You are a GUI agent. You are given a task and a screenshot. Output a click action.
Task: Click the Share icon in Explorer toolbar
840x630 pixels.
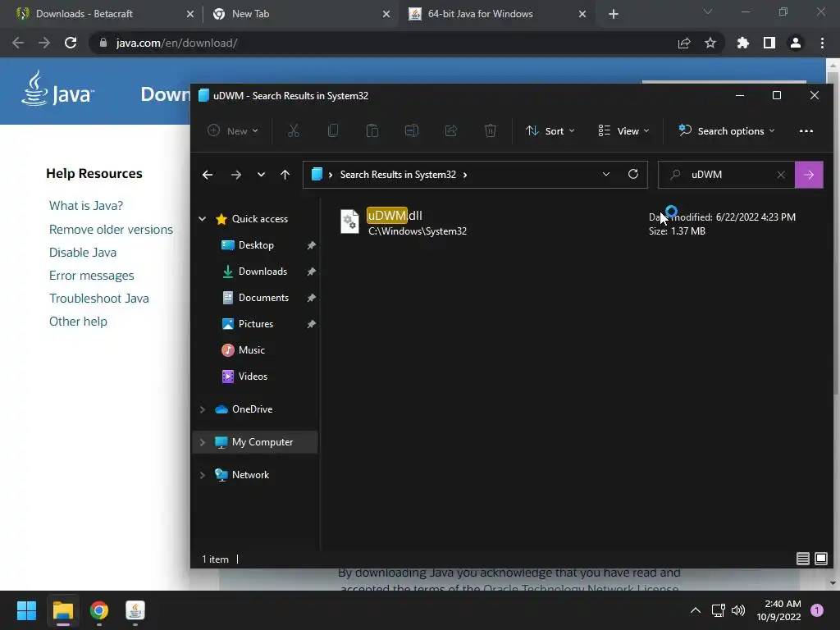click(451, 130)
